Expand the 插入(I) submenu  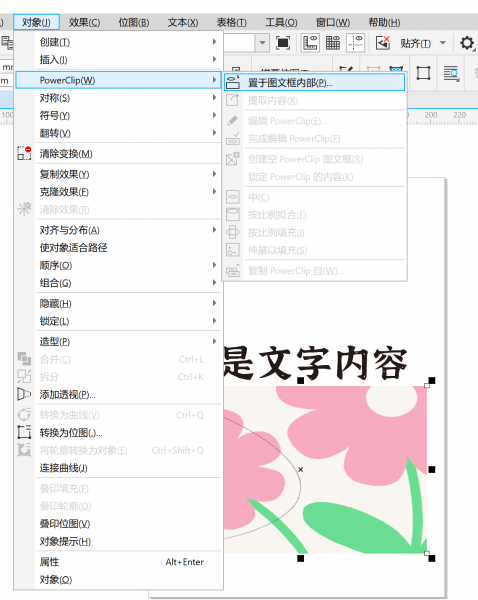pyautogui.click(x=118, y=60)
